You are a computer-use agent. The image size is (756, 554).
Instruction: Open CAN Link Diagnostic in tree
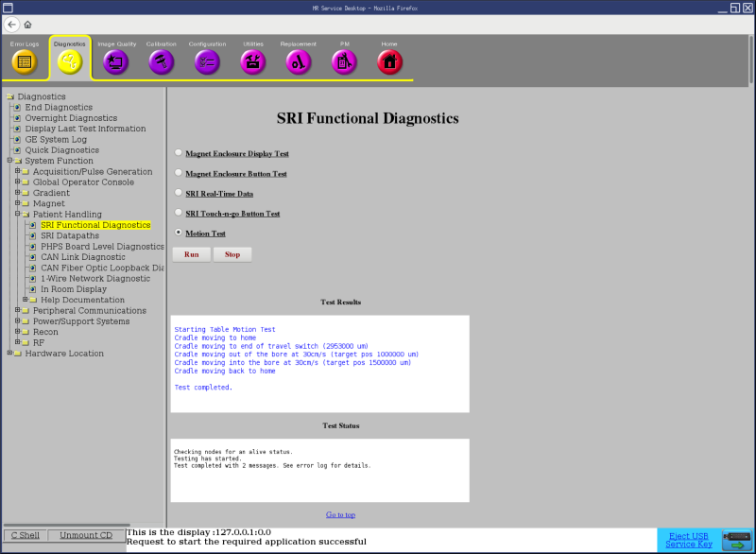82,257
